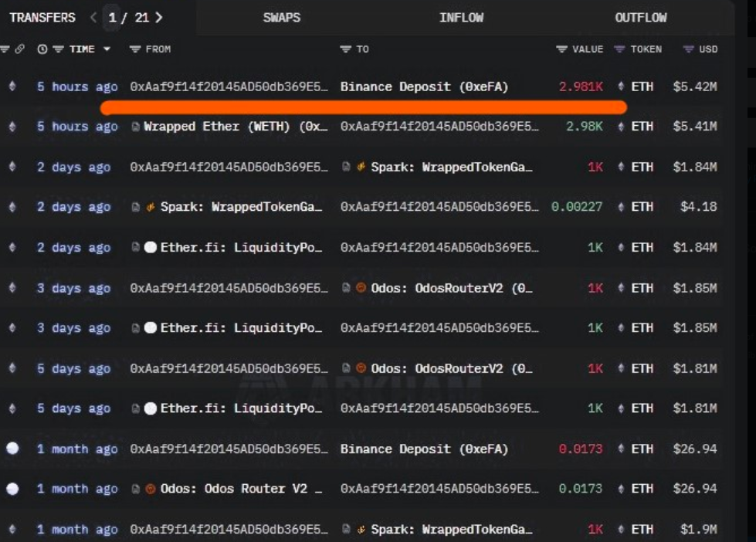Open Spark: WrappedTokenGa… sender in the $4.18 row

tap(241, 208)
